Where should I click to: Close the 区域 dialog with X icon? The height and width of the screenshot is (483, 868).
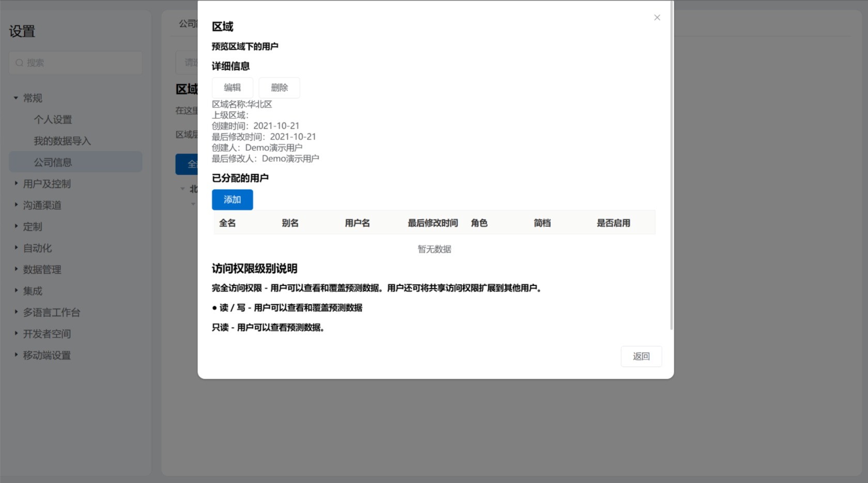[x=657, y=18]
